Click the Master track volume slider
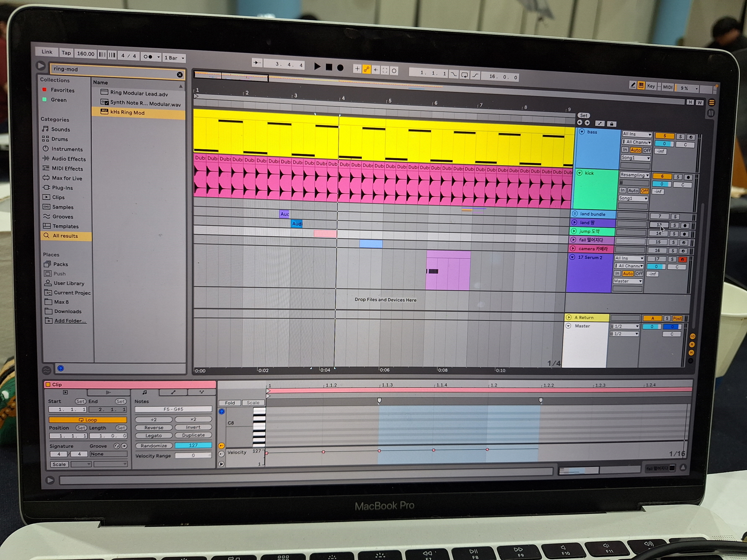The image size is (747, 560). (x=651, y=326)
